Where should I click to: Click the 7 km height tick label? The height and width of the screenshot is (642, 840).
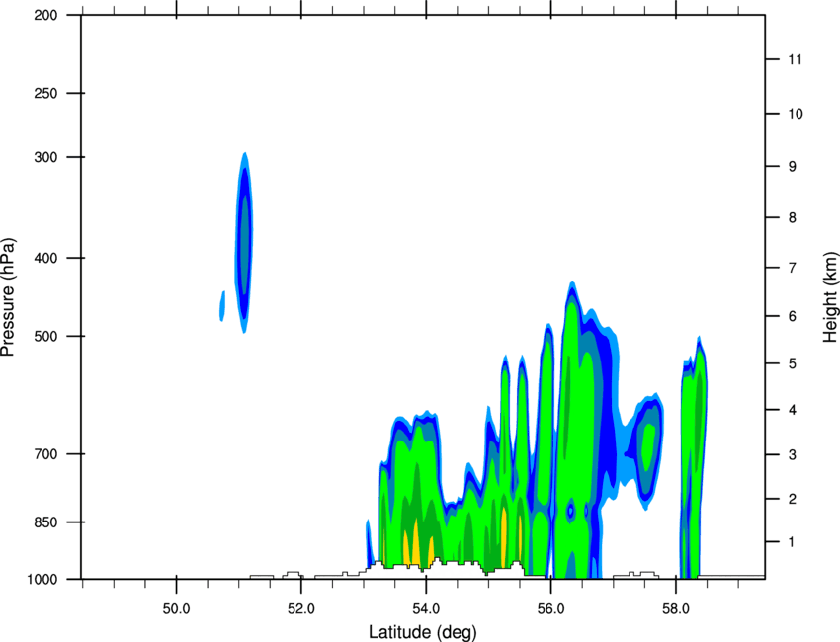click(x=793, y=268)
